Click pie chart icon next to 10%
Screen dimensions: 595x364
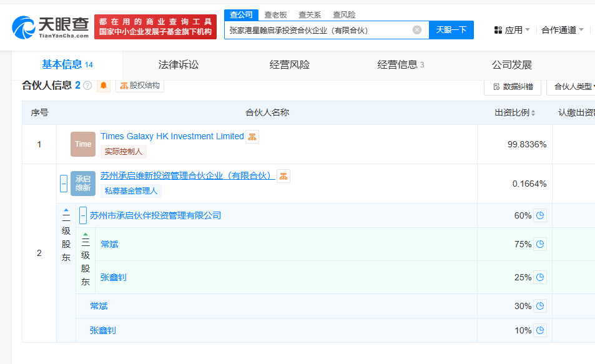[540, 330]
